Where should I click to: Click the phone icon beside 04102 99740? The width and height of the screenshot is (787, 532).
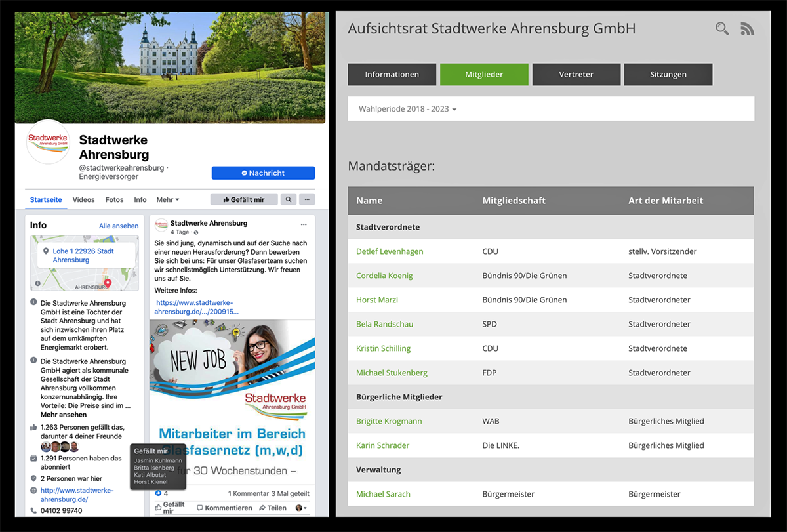pyautogui.click(x=33, y=510)
